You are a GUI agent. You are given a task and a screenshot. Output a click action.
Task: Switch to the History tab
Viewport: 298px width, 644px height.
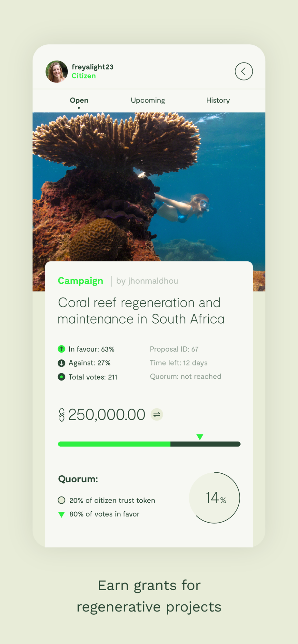tap(218, 100)
